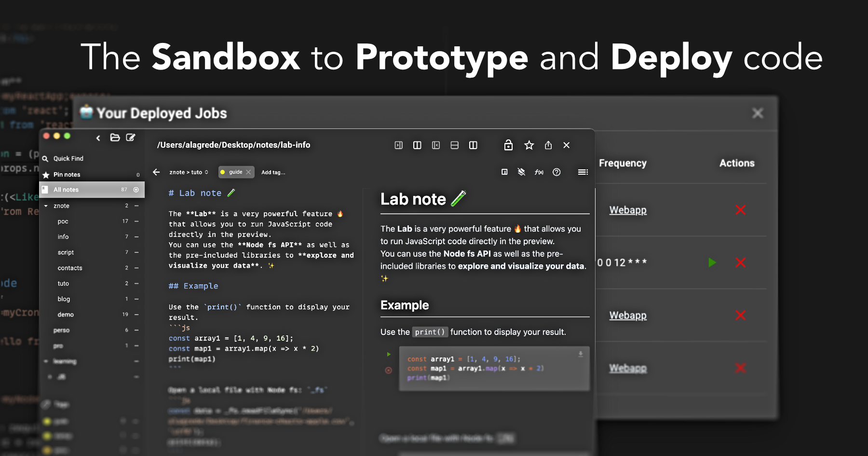Open the poc folder

click(x=63, y=221)
